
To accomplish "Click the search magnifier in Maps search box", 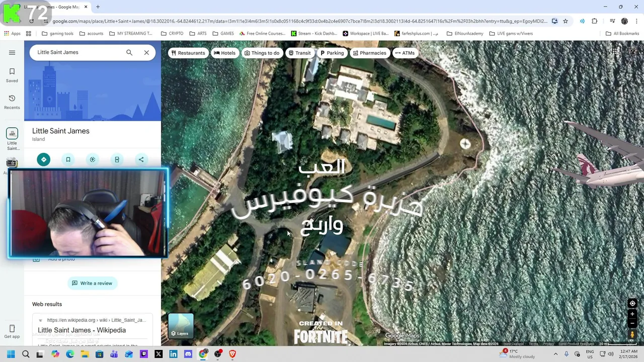I will 129,52.
